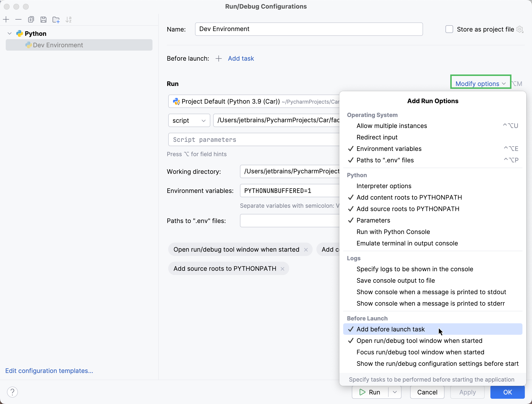Open Edit configuration templates link
Viewport: 532px width, 404px height.
(x=49, y=371)
